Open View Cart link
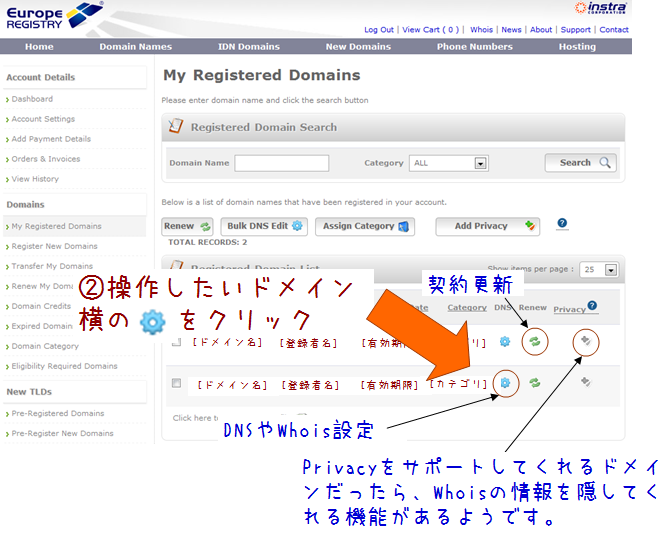This screenshot has height=533, width=666. pos(430,30)
